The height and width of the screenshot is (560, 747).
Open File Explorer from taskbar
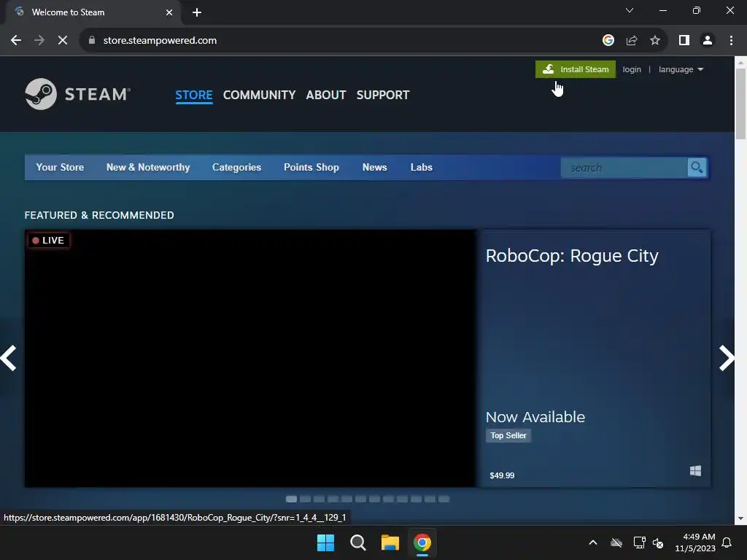[x=390, y=542]
